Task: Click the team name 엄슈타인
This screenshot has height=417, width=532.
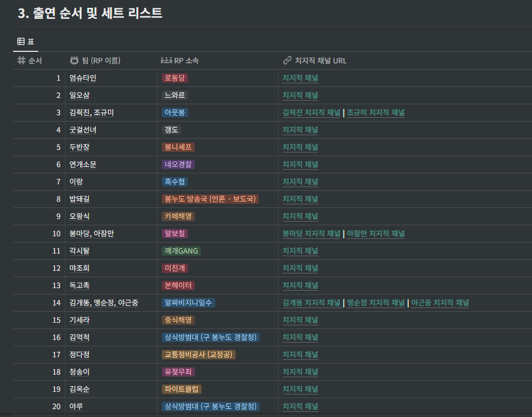Action: click(83, 78)
